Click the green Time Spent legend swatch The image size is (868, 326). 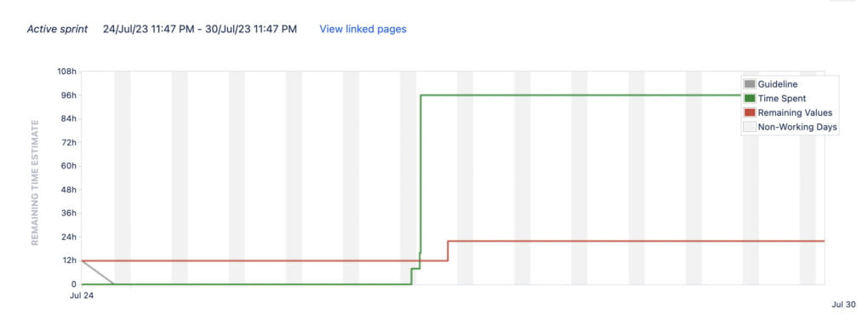point(750,99)
